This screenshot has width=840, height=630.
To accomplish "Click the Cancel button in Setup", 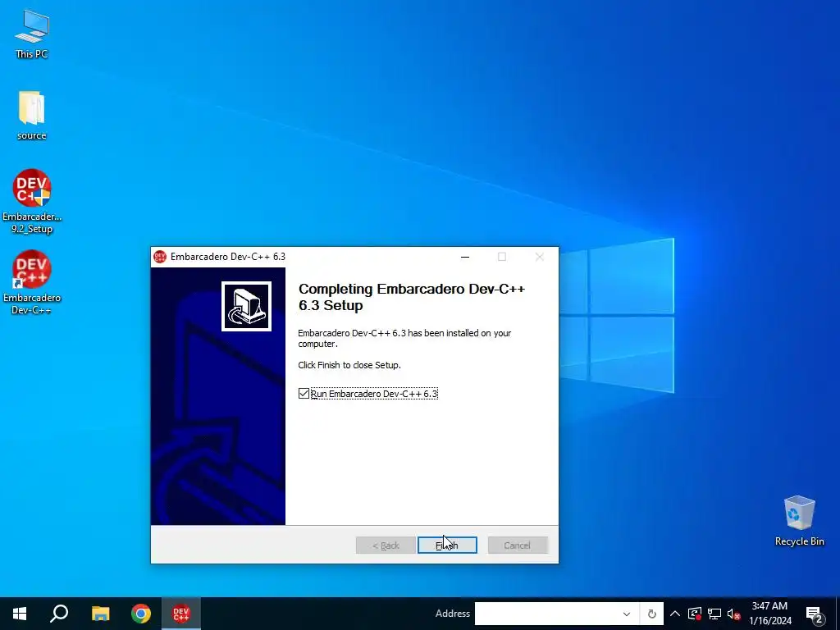I will pos(517,545).
